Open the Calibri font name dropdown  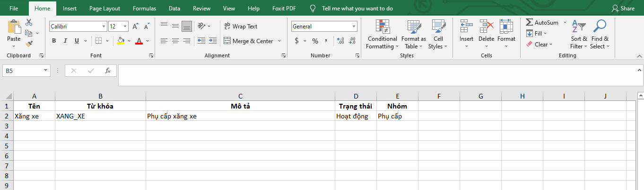point(104,27)
